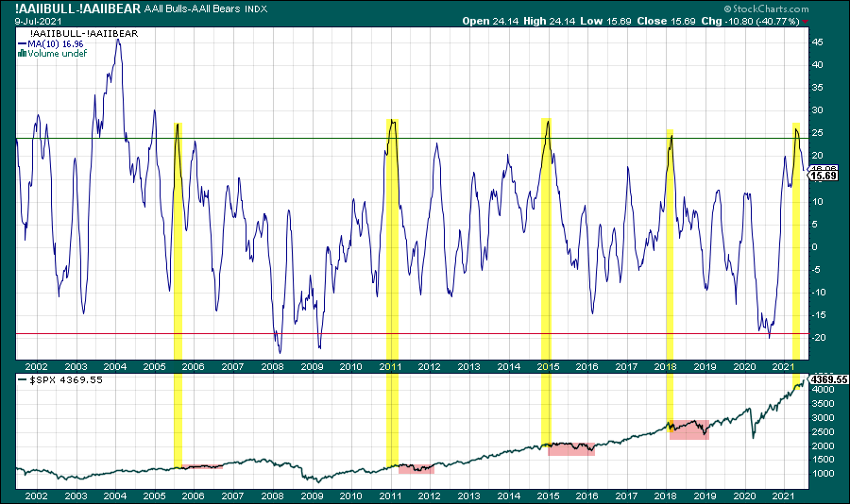
Task: Click the MA(10) legend line marker
Action: click(21, 44)
